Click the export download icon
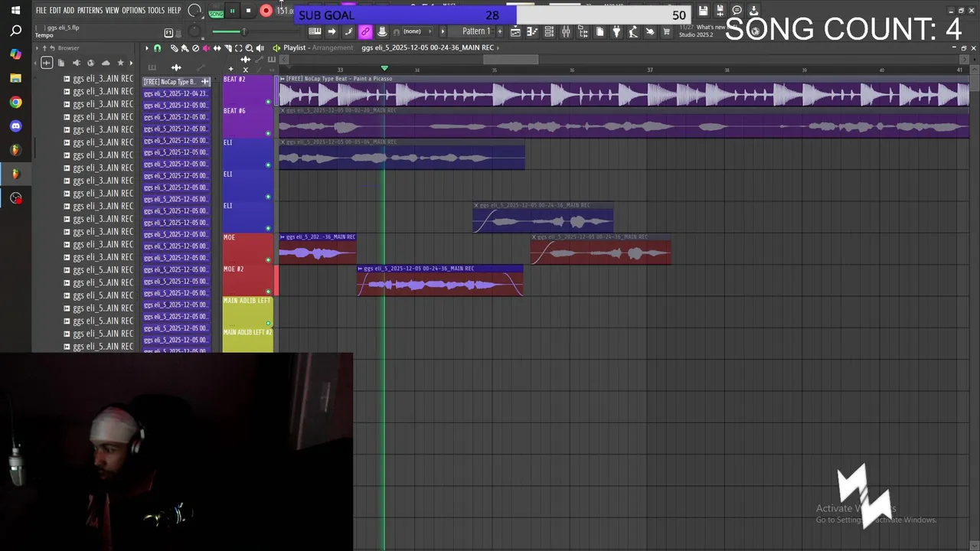This screenshot has height=551, width=980. (753, 11)
